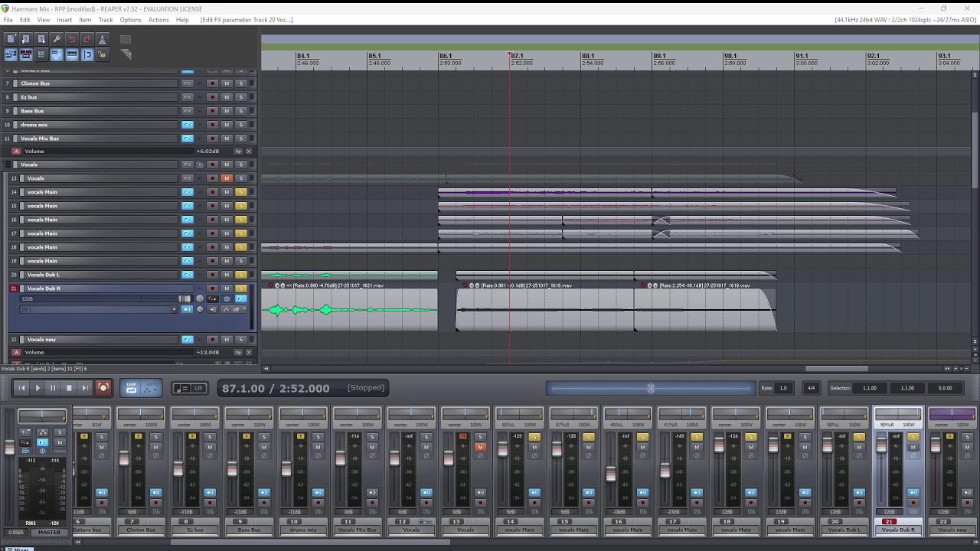Click timeline ruler at marker 89.1

point(659,56)
